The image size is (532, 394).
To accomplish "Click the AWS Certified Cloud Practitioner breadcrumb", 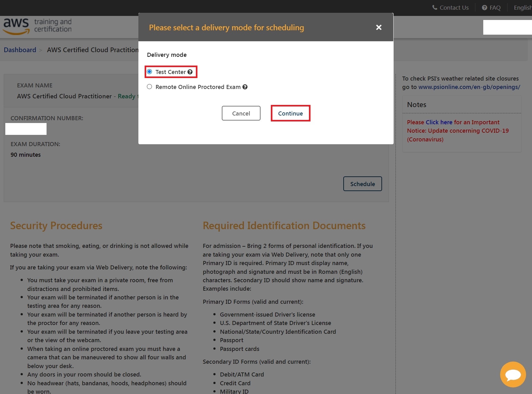I will click(x=92, y=50).
